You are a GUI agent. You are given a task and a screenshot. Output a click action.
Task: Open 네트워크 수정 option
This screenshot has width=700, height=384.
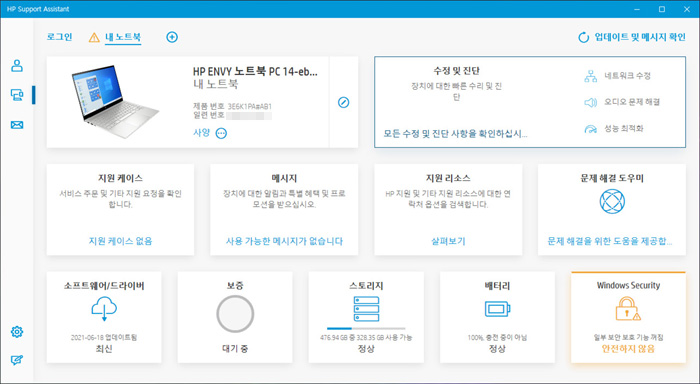(627, 76)
